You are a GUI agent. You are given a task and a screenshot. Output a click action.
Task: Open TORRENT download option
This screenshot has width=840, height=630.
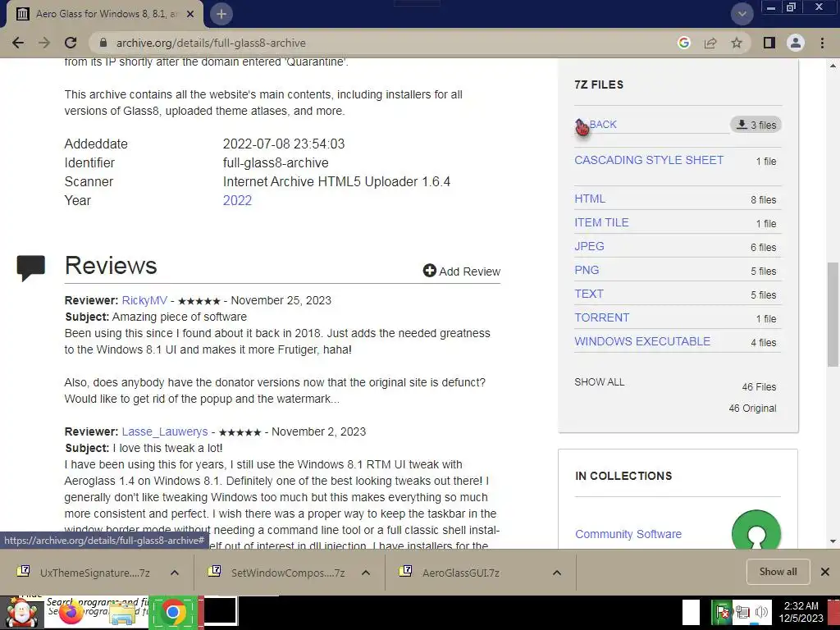coord(601,317)
